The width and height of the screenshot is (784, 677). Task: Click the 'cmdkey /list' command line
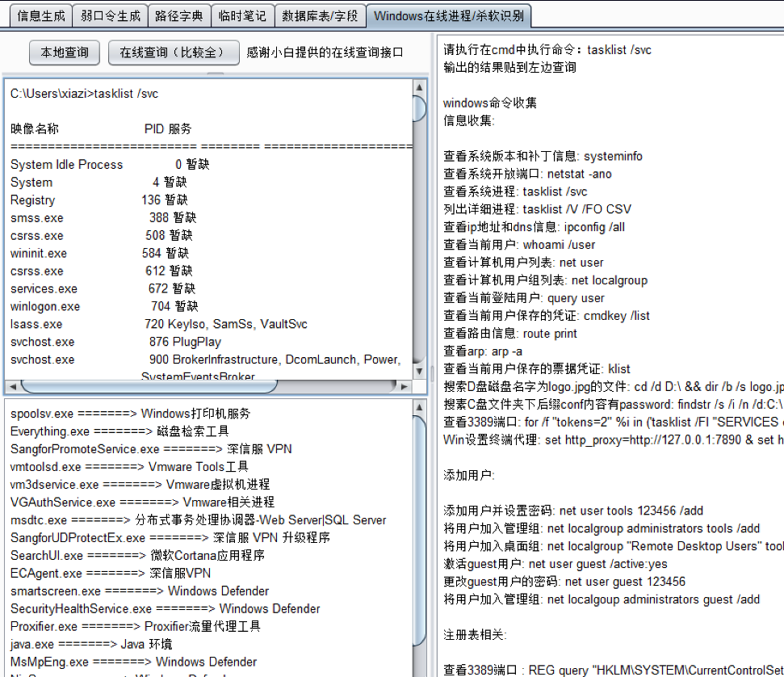547,316
